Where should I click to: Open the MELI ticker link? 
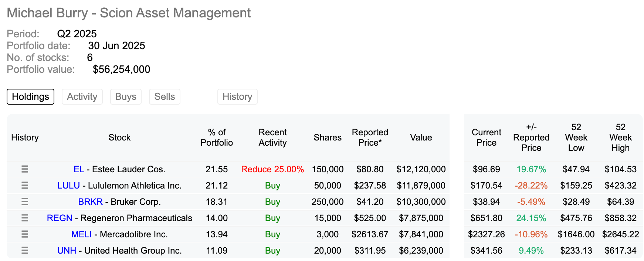tap(81, 234)
